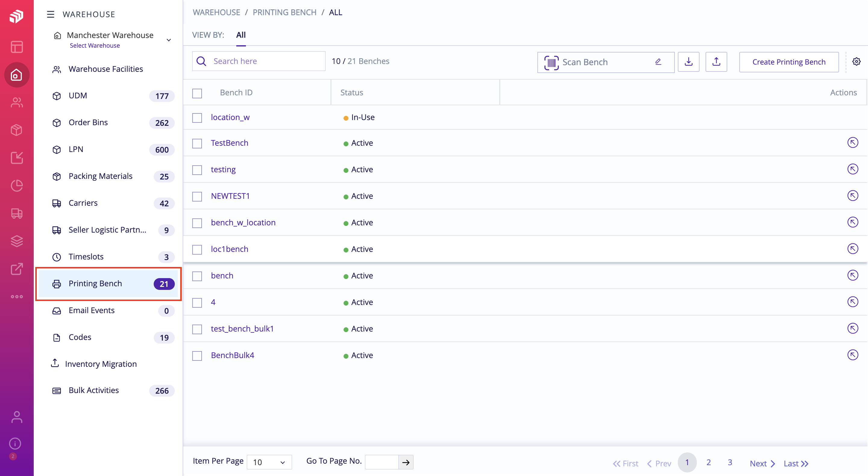Open table settings gear icon
Screen dimensions: 868x476
[x=856, y=62]
